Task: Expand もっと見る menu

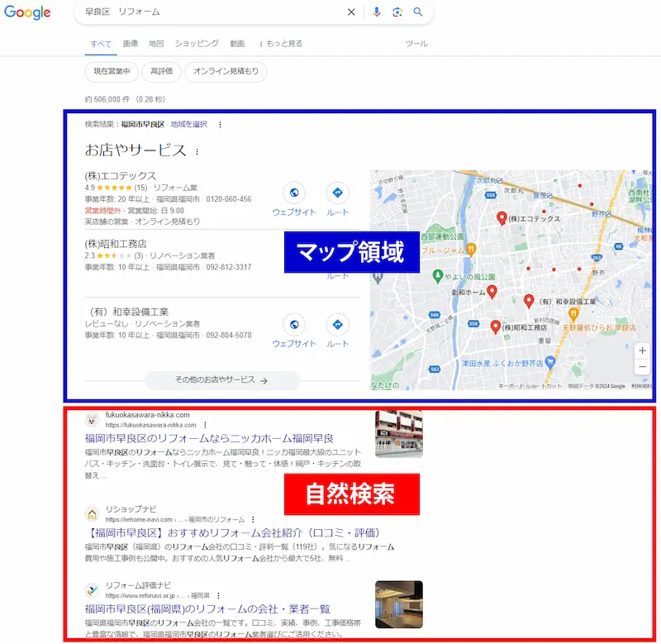Action: (x=281, y=44)
